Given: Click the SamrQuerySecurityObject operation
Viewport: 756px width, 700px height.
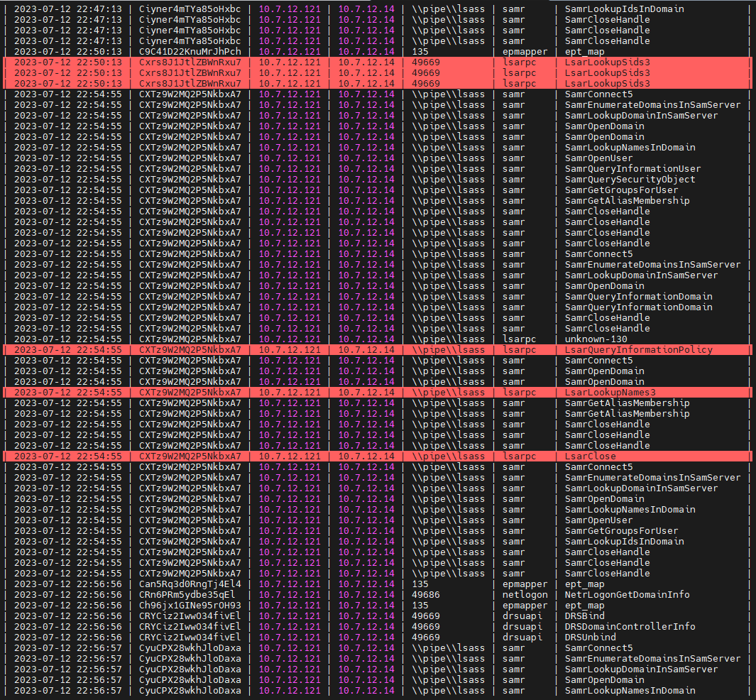Looking at the screenshot, I should (630, 180).
